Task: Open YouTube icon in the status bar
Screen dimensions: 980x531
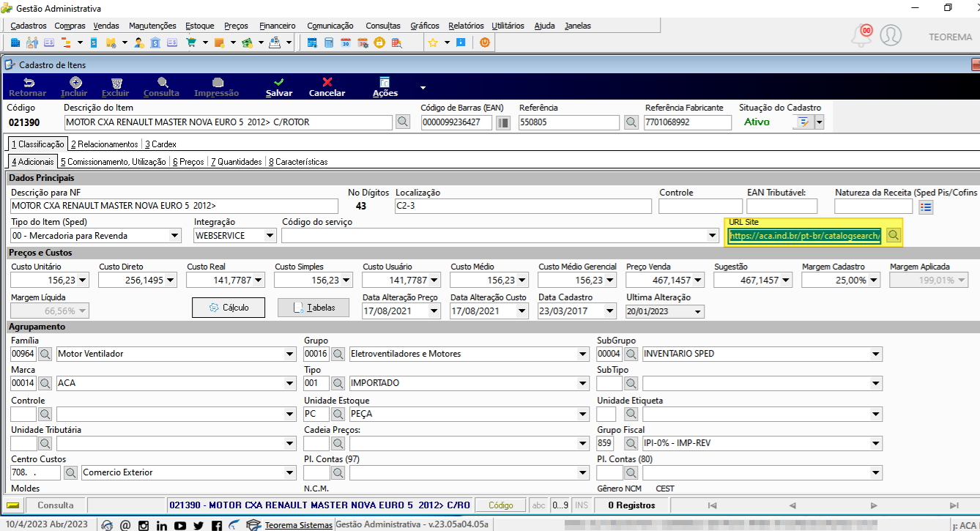Action: click(180, 525)
